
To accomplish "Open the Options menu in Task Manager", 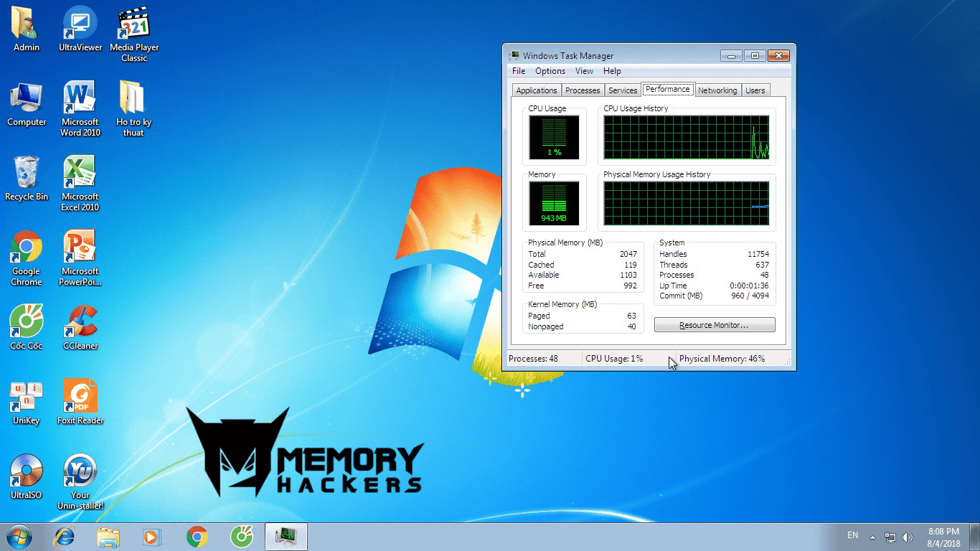I will pos(550,71).
